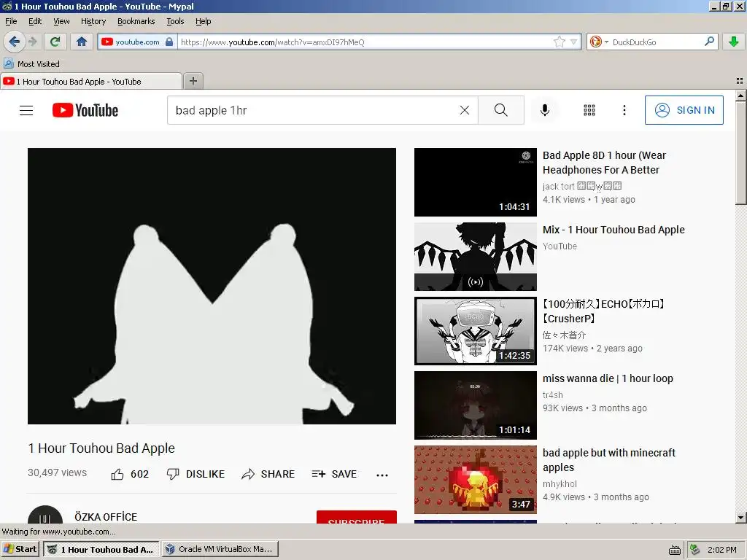Open the Windows Start button
The image size is (747, 560).
coord(20,549)
